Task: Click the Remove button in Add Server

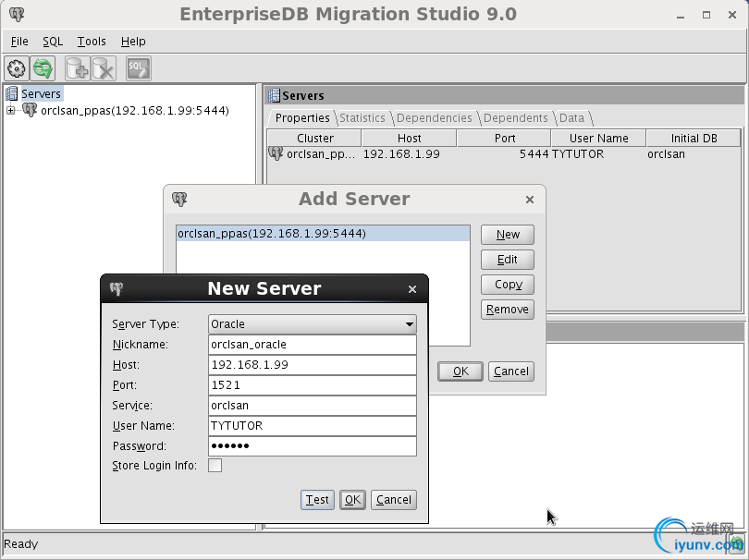Action: (x=508, y=310)
